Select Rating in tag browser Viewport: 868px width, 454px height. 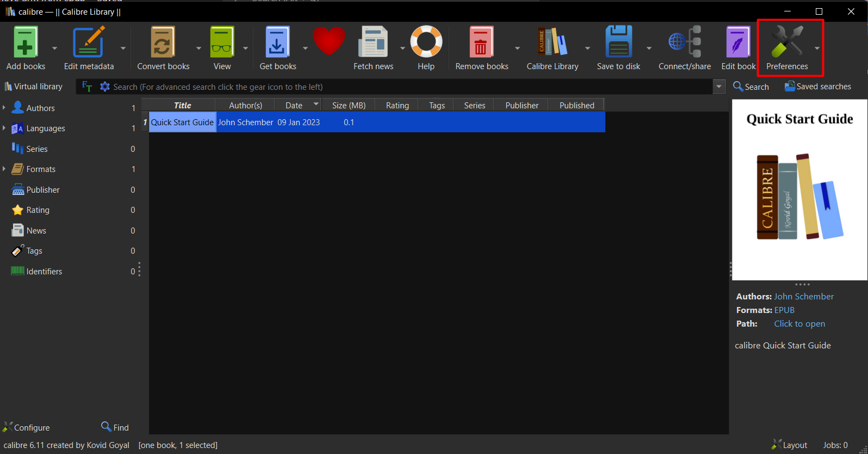[38, 210]
